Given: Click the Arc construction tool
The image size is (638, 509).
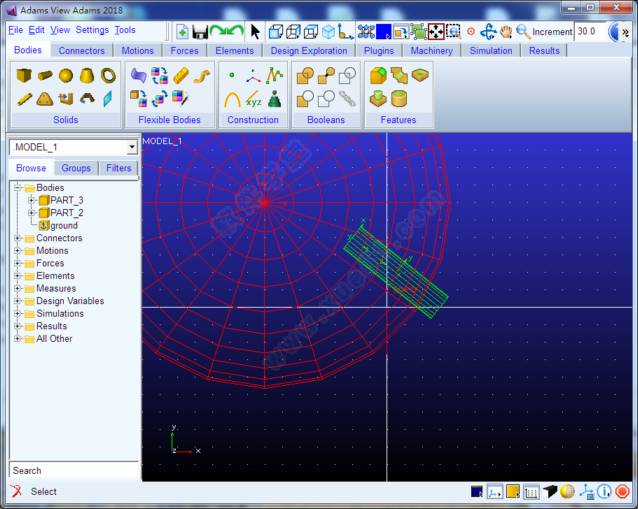Looking at the screenshot, I should tap(232, 100).
